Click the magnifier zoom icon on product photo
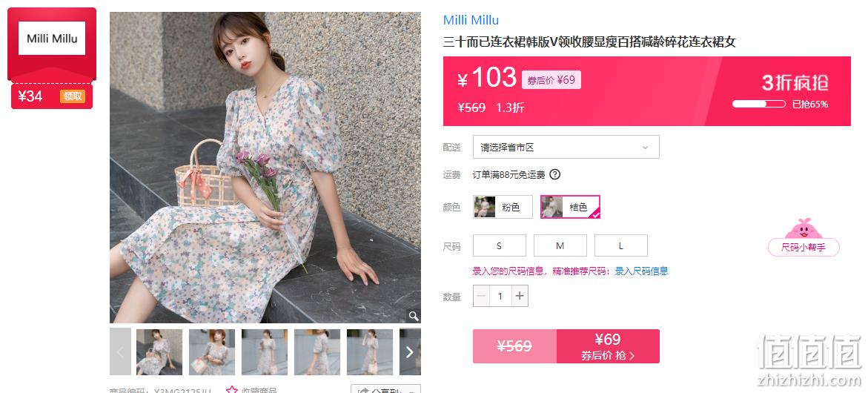This screenshot has height=393, width=868. [413, 315]
